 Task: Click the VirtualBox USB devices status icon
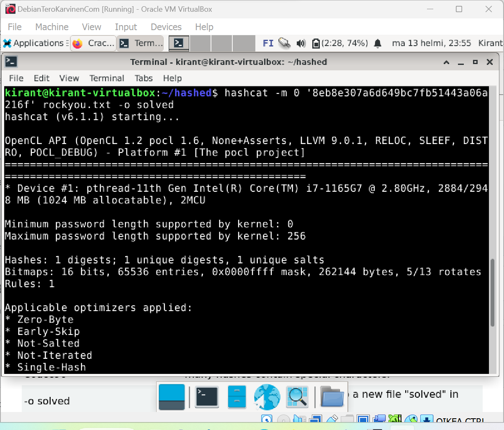[333, 419]
